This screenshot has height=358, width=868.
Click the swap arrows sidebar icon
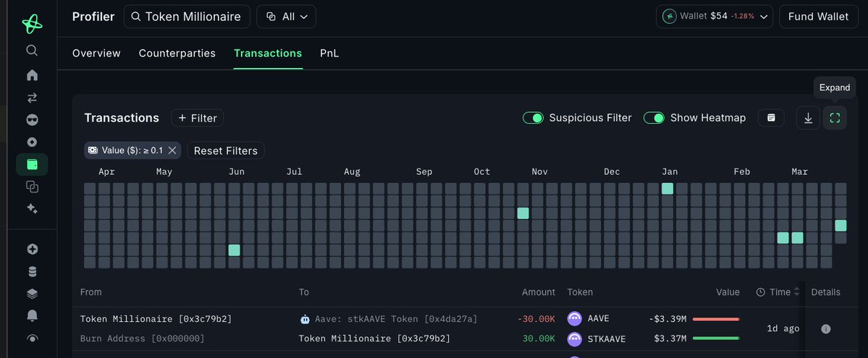(32, 98)
